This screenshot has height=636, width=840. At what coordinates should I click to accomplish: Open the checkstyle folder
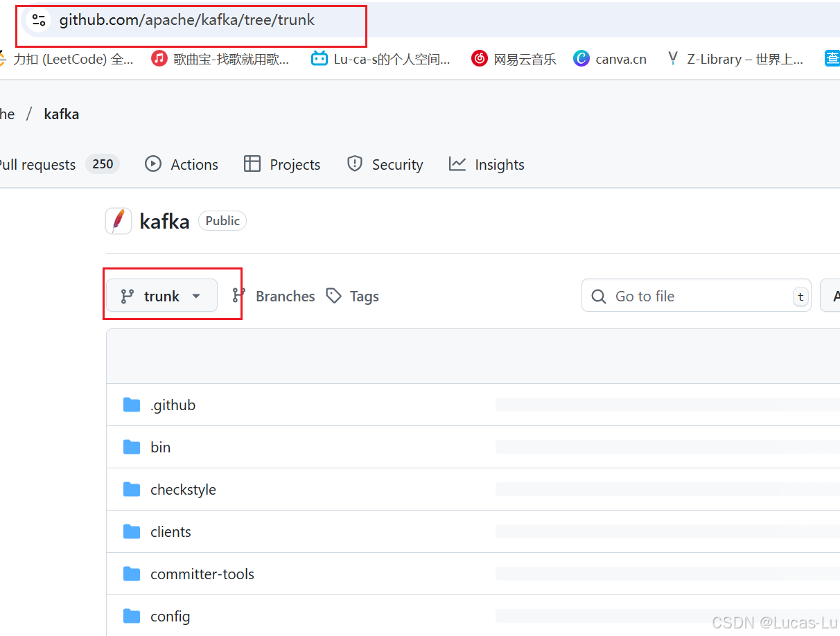click(x=184, y=490)
